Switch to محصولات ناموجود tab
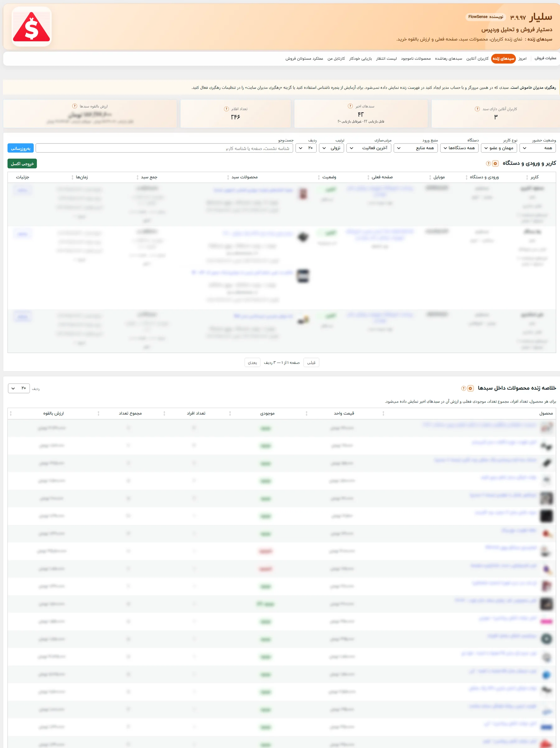This screenshot has width=560, height=748. 416,59
